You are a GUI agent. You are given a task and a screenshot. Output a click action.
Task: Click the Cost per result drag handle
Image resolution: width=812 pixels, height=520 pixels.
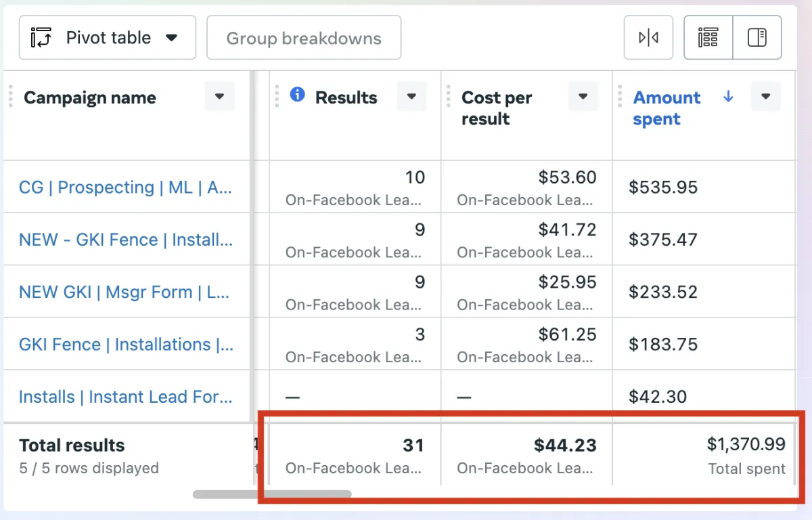pos(448,97)
